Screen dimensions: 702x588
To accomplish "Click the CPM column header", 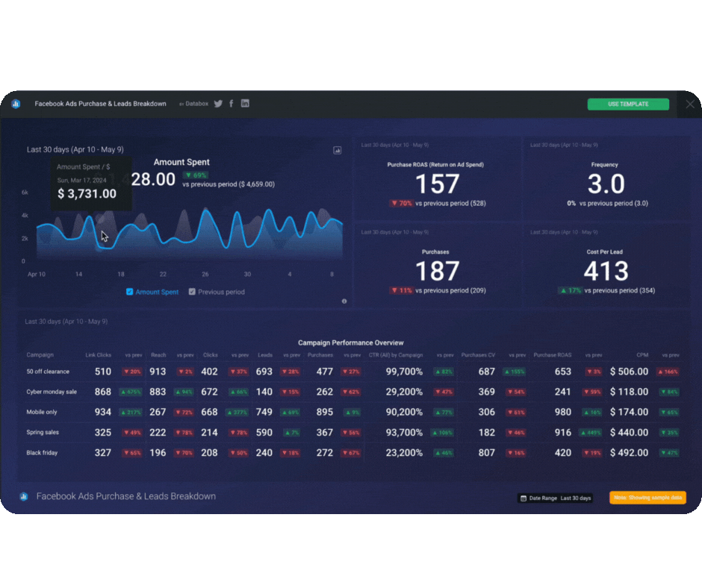I will point(642,355).
